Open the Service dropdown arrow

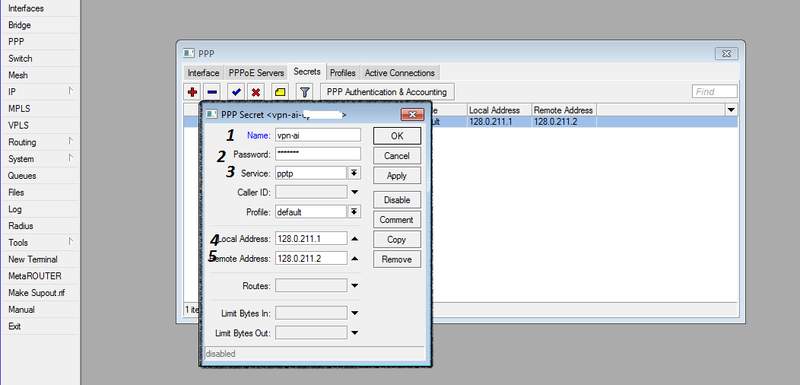point(355,173)
